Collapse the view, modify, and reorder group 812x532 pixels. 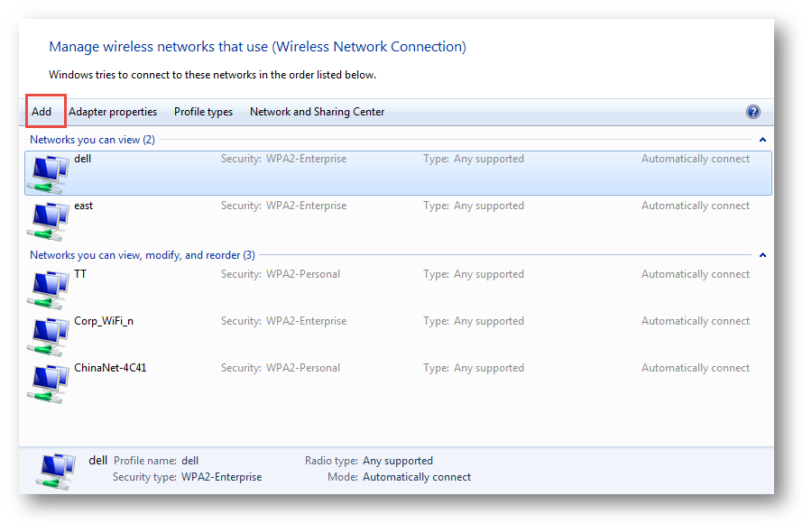(762, 255)
